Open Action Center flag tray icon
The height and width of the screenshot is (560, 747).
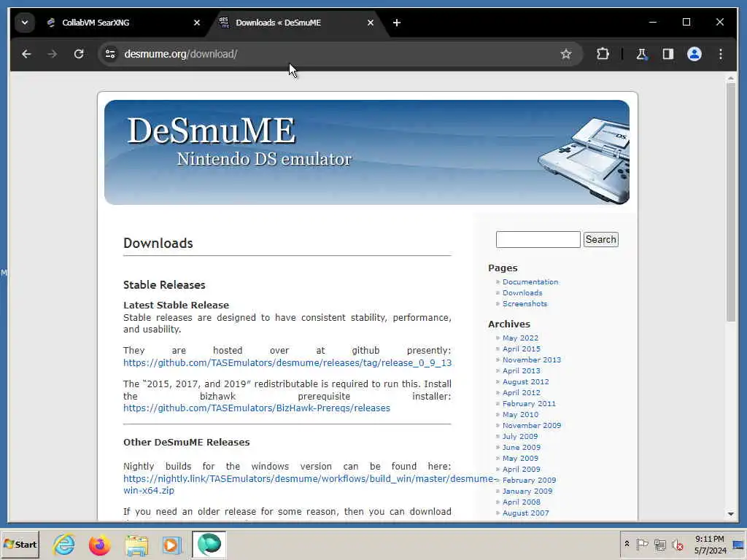point(642,544)
